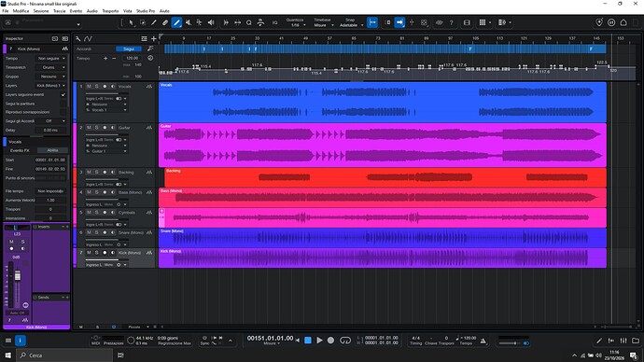Open the Parametro dropdown arrow
This screenshot has width=644, height=362.
point(78,24)
